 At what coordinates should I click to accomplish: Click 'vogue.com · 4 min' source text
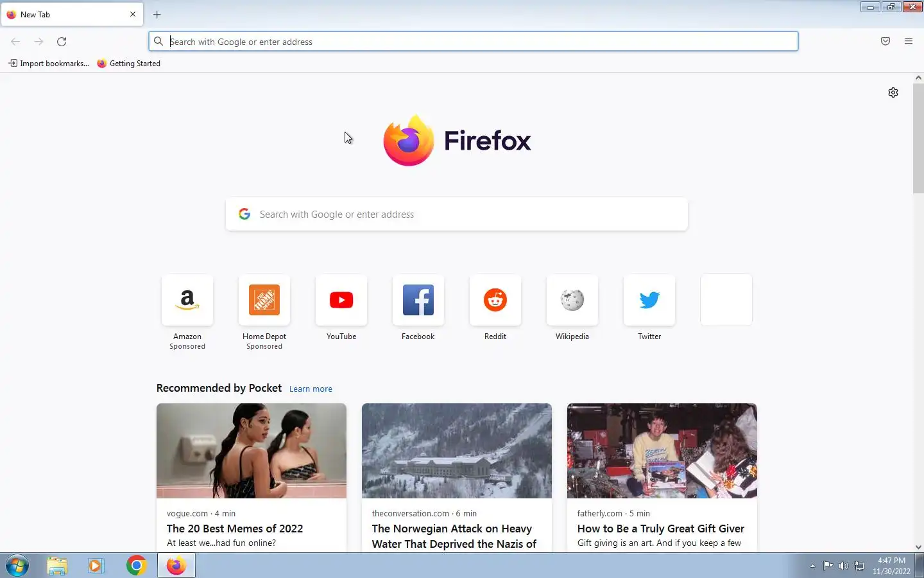click(201, 513)
